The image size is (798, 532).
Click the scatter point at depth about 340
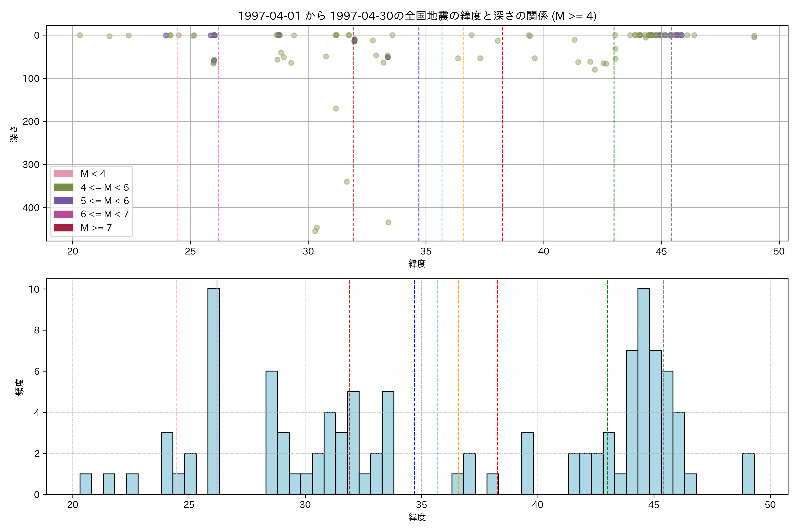(347, 182)
